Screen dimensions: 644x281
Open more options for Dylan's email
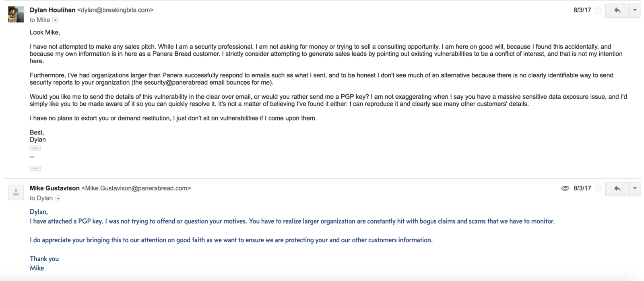click(x=635, y=10)
